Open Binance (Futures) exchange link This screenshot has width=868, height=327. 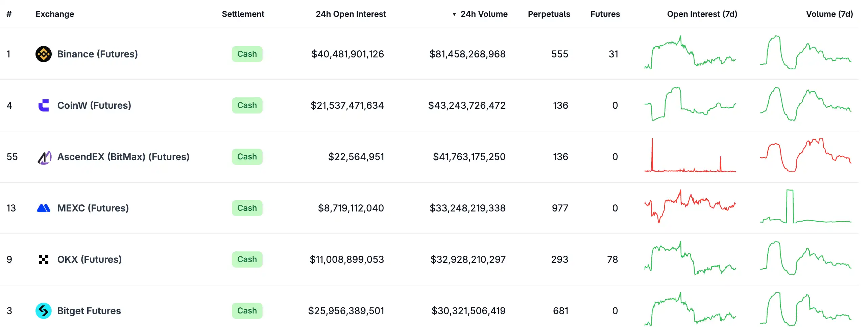click(97, 54)
